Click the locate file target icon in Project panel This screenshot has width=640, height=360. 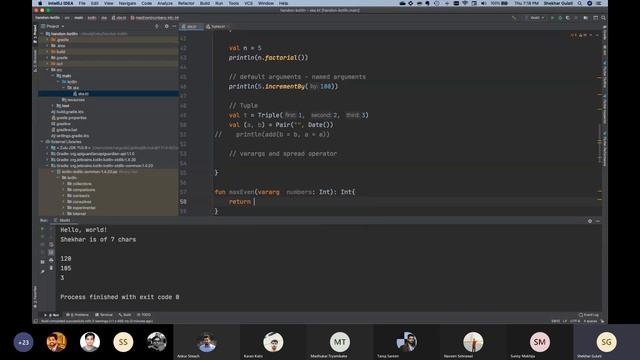coord(157,26)
